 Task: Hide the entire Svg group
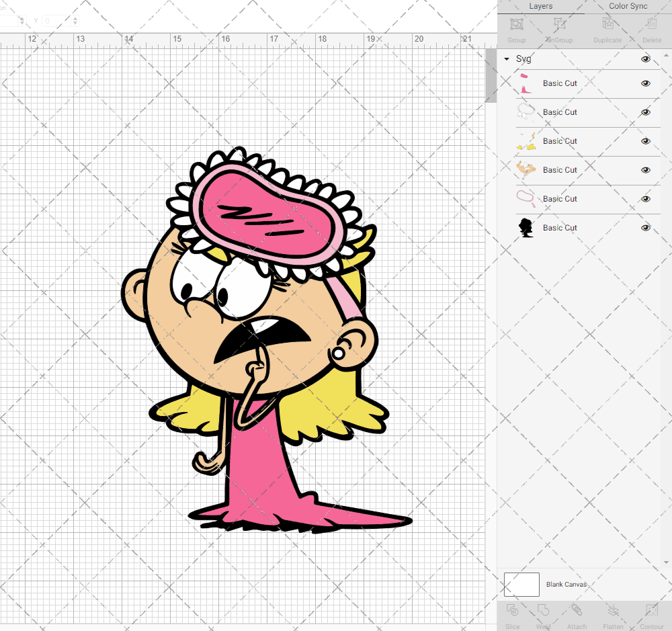click(645, 59)
